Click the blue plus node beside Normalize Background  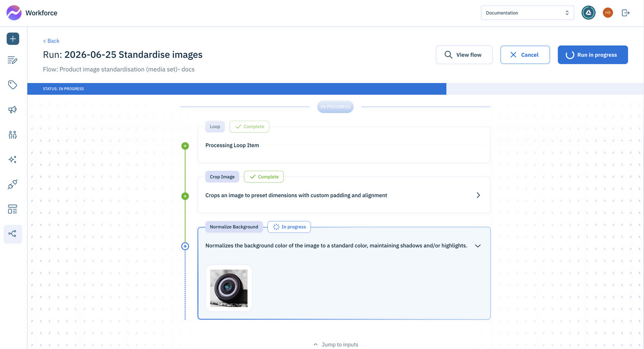185,246
